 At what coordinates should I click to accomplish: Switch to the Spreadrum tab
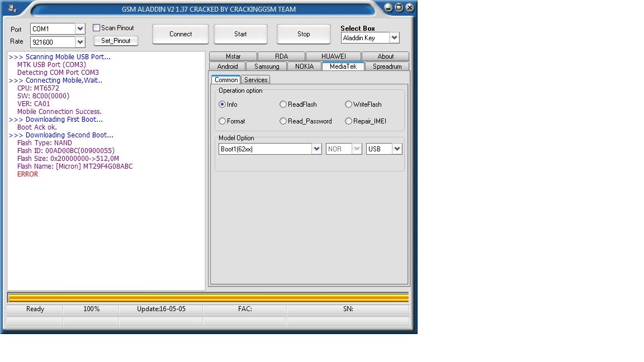(x=387, y=66)
